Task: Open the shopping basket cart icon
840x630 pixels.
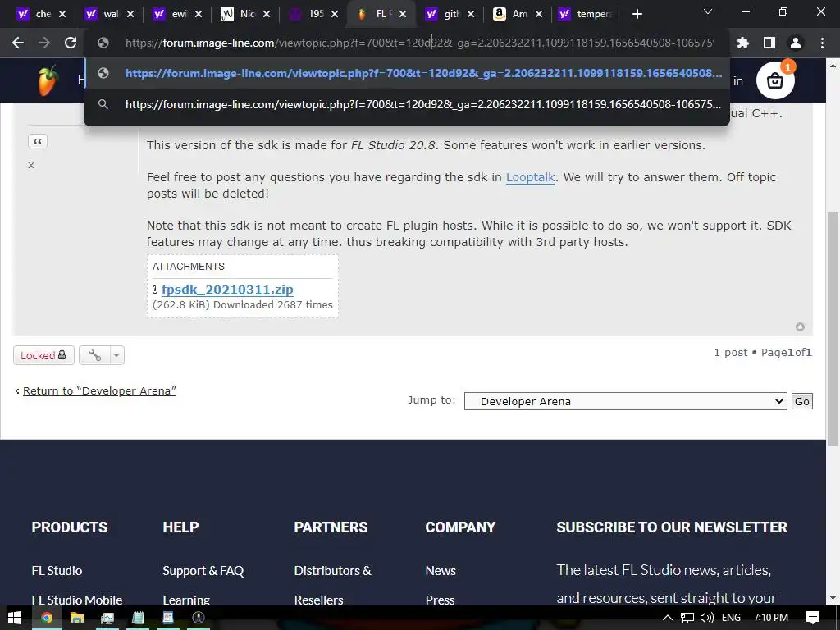Action: pyautogui.click(x=775, y=81)
